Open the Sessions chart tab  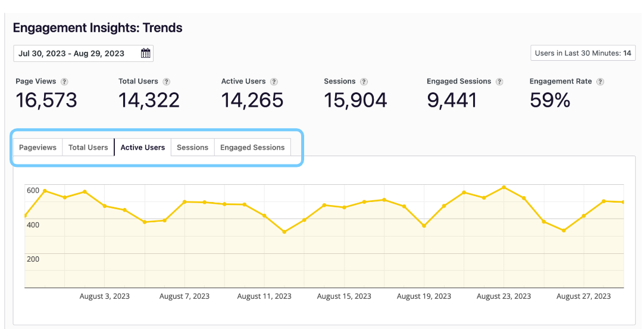click(x=192, y=147)
